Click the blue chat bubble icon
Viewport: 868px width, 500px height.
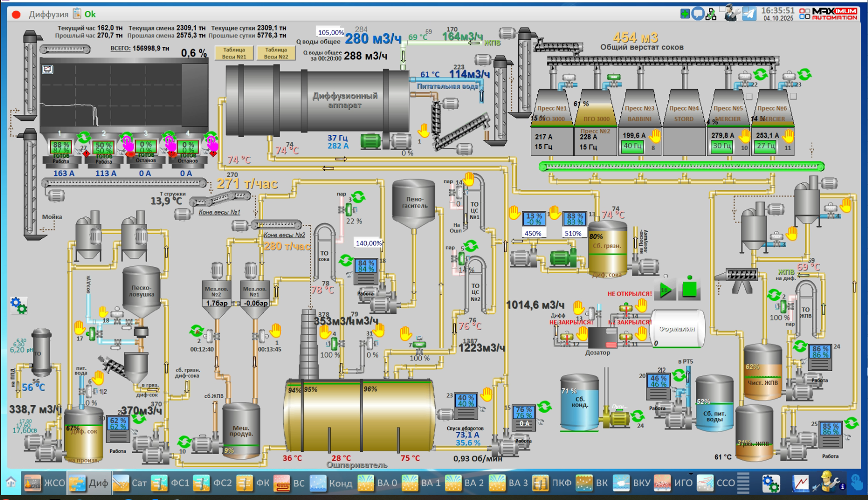pos(698,14)
